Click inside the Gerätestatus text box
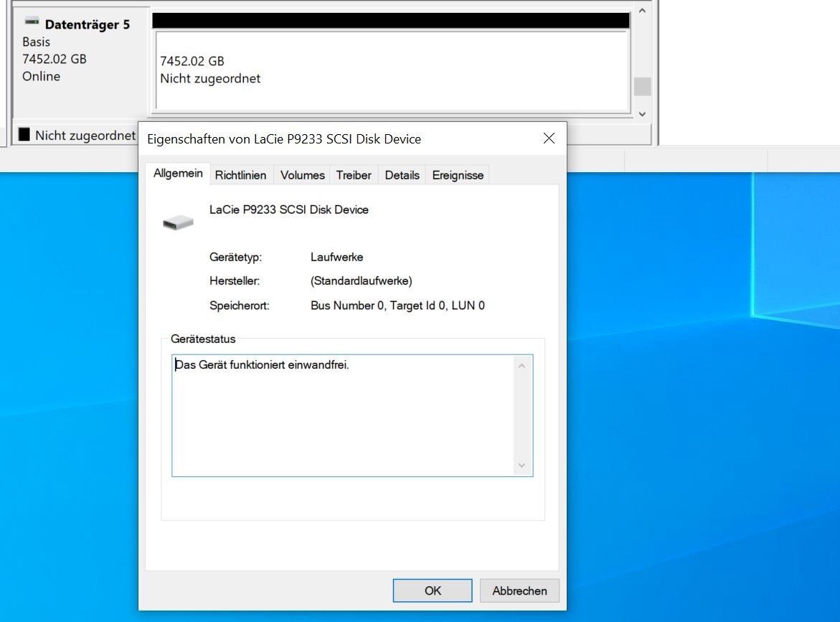 pos(343,415)
